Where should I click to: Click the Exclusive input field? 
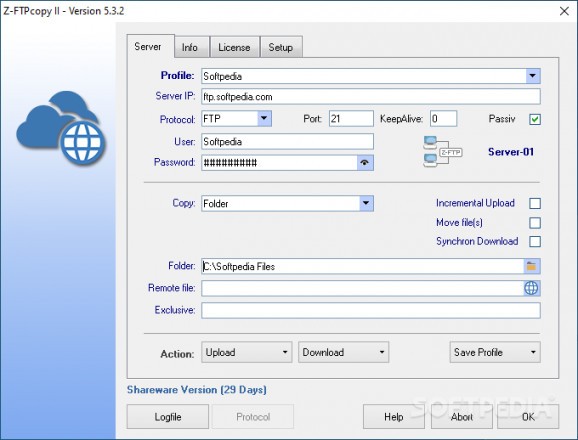point(371,310)
